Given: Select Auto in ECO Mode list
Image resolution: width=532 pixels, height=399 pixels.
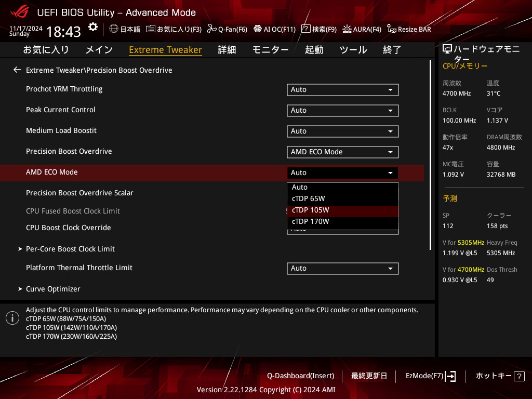Looking at the screenshot, I should click(343, 187).
